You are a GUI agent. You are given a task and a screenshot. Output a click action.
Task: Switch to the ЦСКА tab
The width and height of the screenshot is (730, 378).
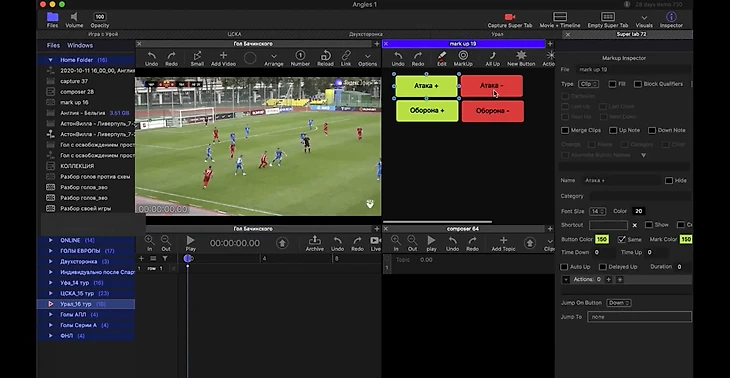pyautogui.click(x=234, y=34)
